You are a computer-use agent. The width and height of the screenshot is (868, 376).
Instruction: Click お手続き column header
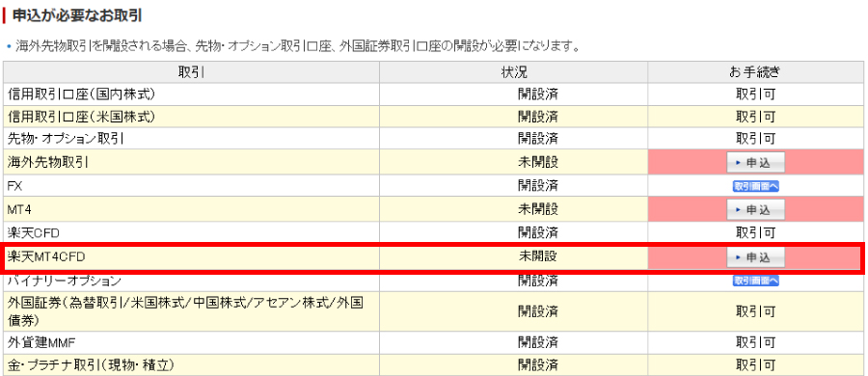coord(755,72)
